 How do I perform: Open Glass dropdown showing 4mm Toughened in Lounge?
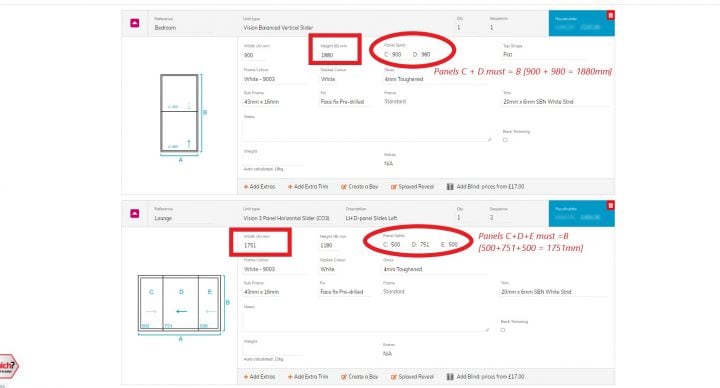pos(434,270)
